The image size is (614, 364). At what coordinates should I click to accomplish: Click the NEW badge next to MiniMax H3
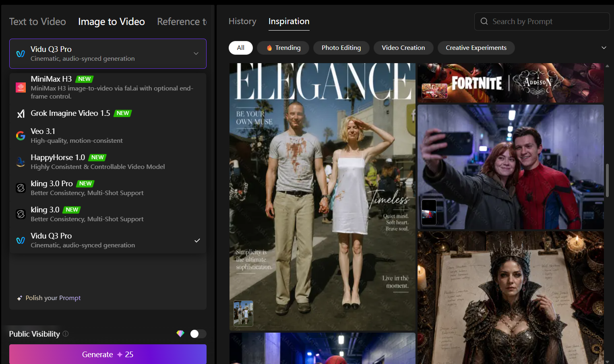pos(85,79)
